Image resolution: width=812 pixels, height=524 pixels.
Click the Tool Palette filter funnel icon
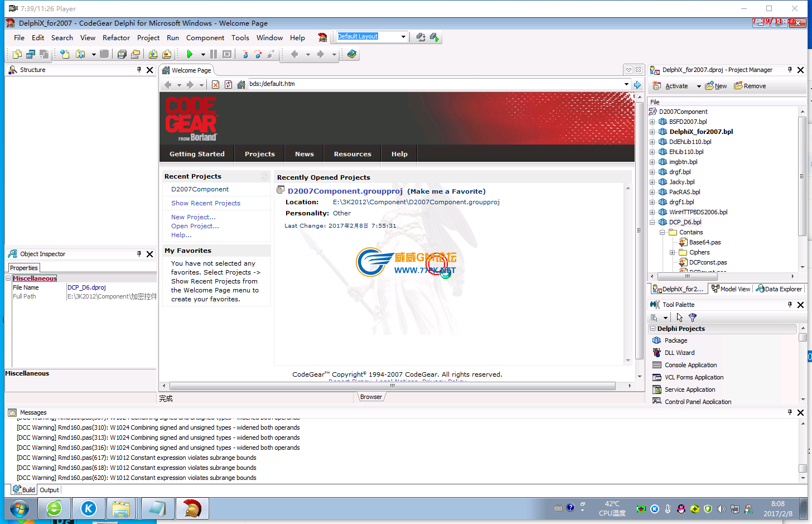tap(693, 318)
